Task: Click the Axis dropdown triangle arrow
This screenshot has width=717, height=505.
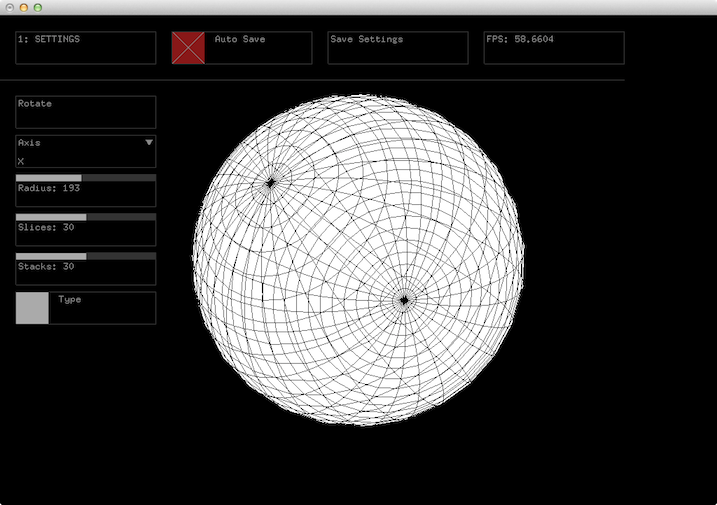Action: 149,143
